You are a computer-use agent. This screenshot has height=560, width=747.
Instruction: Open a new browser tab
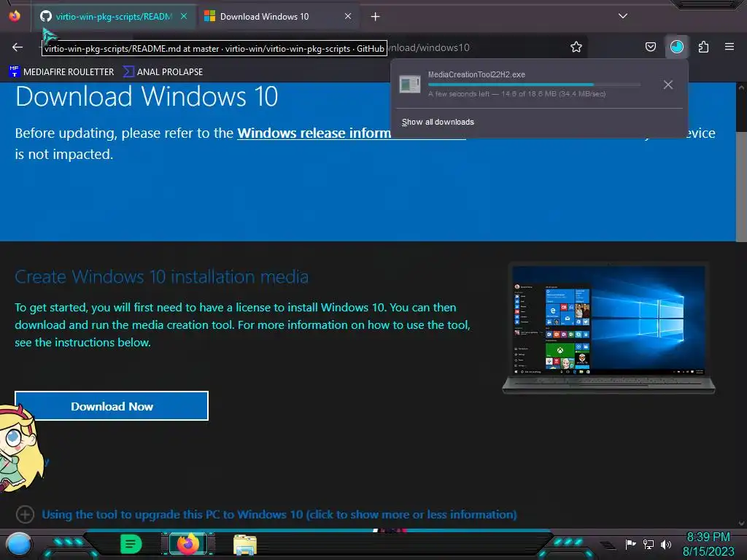376,17
